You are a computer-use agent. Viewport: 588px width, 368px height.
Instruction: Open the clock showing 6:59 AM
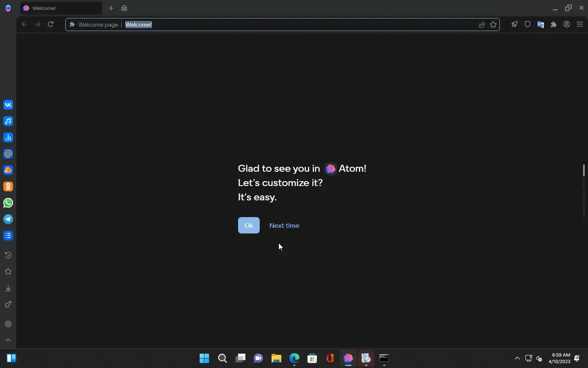pyautogui.click(x=560, y=359)
